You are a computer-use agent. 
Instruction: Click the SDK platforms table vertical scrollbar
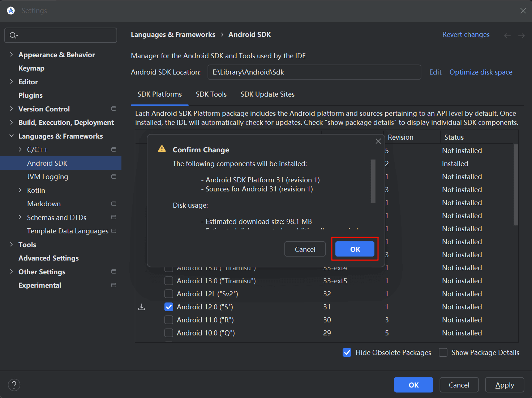(516, 185)
